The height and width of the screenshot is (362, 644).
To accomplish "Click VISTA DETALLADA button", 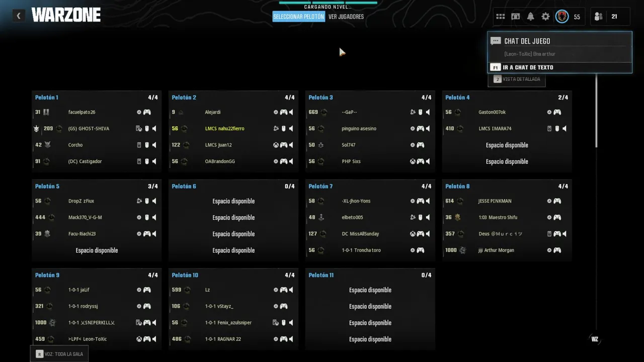I will (x=517, y=79).
